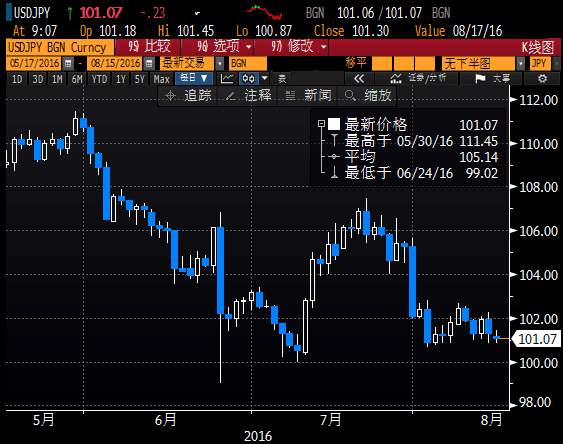Screen dimensions: 563x444
Task: Click the USDJPY BGN Curncy security field
Action: coord(60,47)
